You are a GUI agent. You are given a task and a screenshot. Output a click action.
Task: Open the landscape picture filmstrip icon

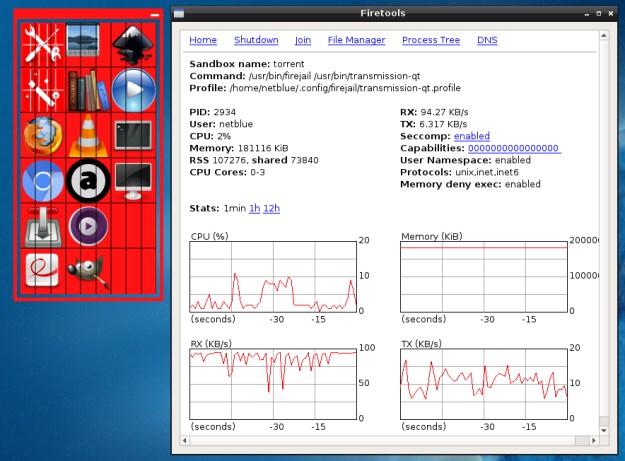pyautogui.click(x=89, y=44)
